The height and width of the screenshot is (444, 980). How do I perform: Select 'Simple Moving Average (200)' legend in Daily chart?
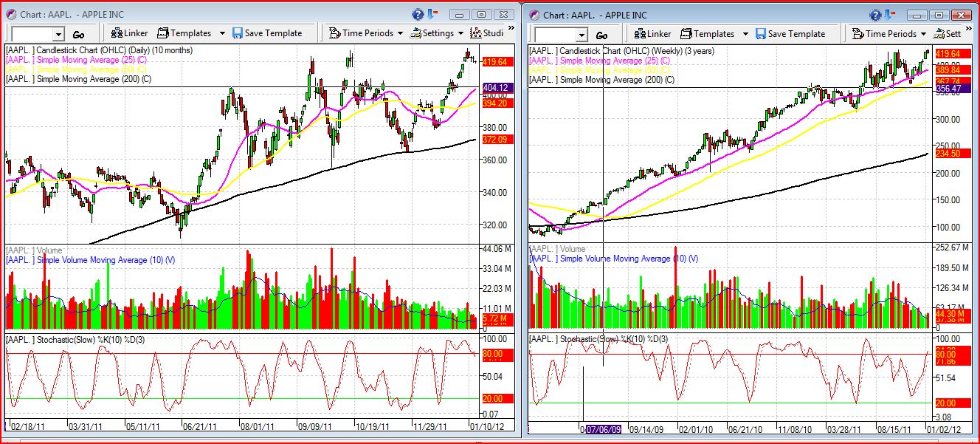click(x=80, y=79)
